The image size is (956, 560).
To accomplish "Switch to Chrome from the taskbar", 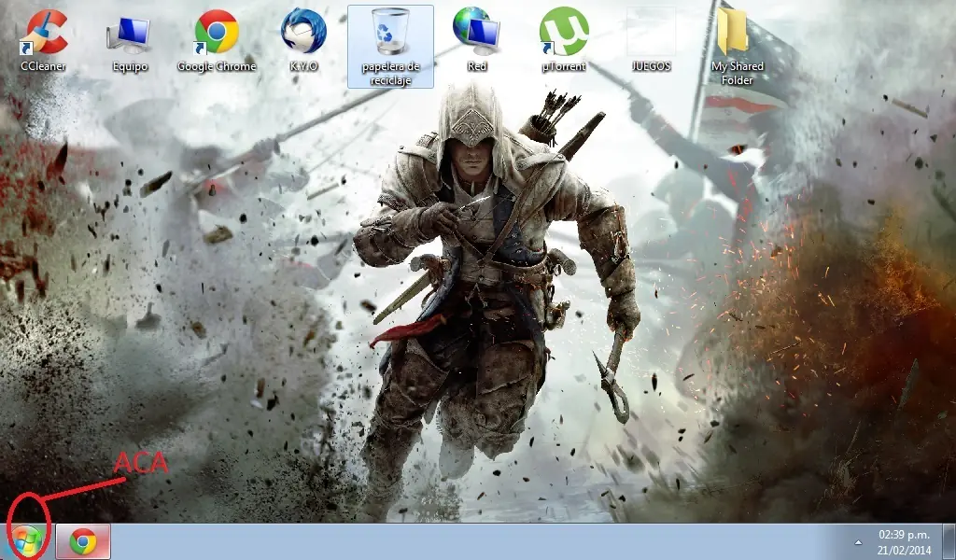I will pyautogui.click(x=83, y=541).
